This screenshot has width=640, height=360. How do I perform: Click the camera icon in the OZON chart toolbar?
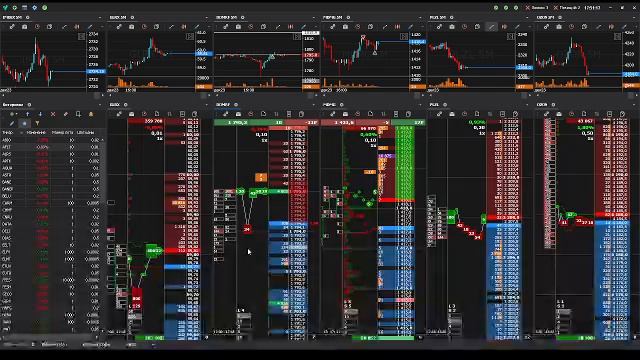559,27
